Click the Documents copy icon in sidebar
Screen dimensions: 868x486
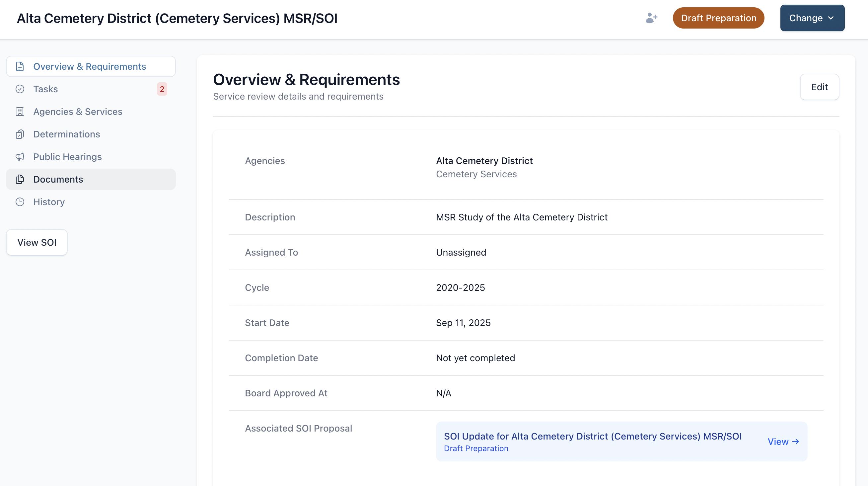(x=20, y=179)
